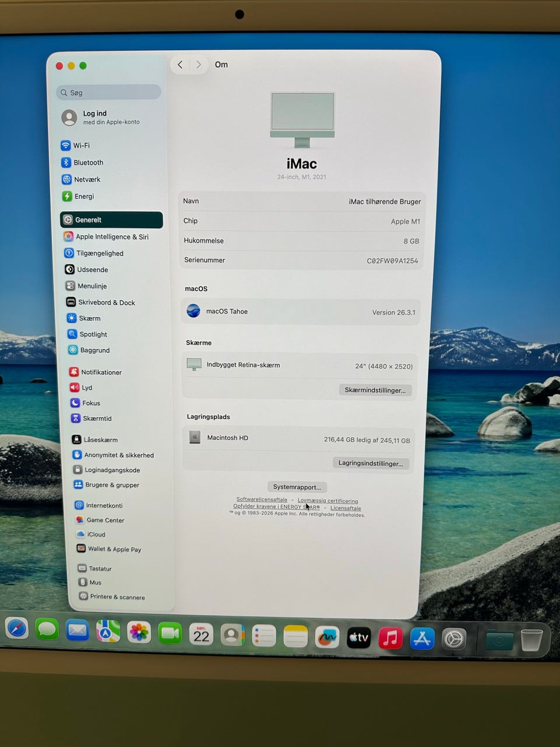Open Spotlight settings
This screenshot has height=747, width=560.
click(x=87, y=334)
